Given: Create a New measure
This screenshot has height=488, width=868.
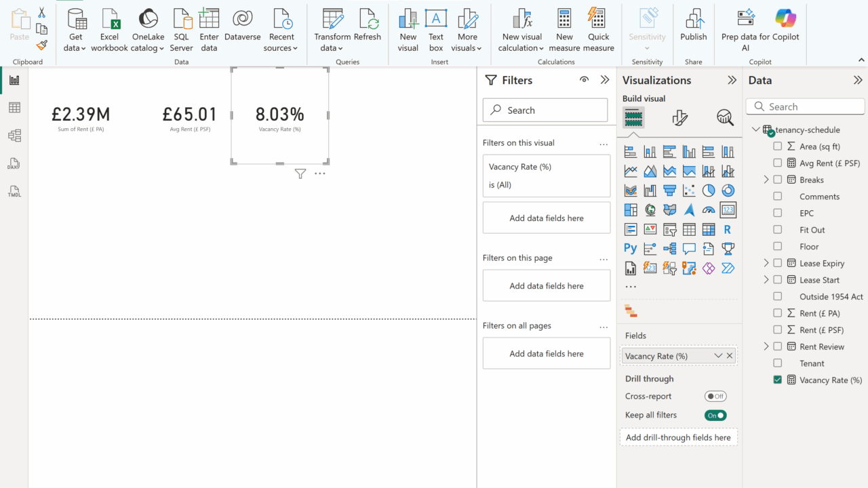Looking at the screenshot, I should coord(564,30).
